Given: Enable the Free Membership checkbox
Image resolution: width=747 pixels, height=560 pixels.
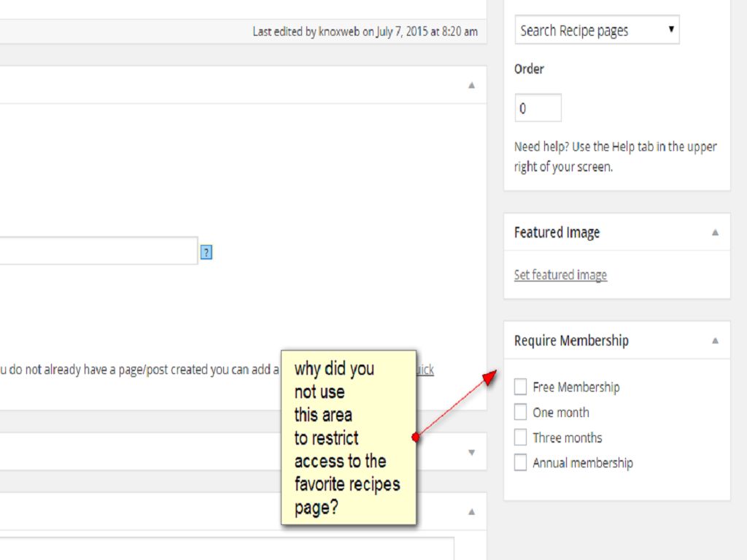Looking at the screenshot, I should point(520,386).
